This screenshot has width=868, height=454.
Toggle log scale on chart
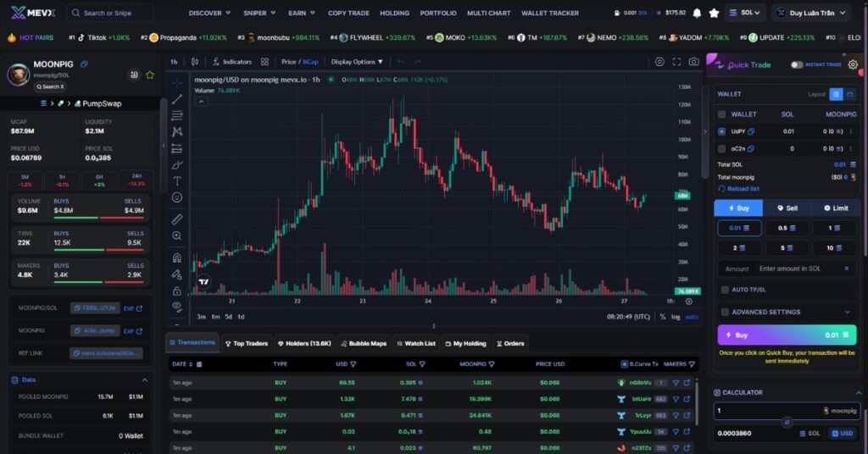point(676,317)
